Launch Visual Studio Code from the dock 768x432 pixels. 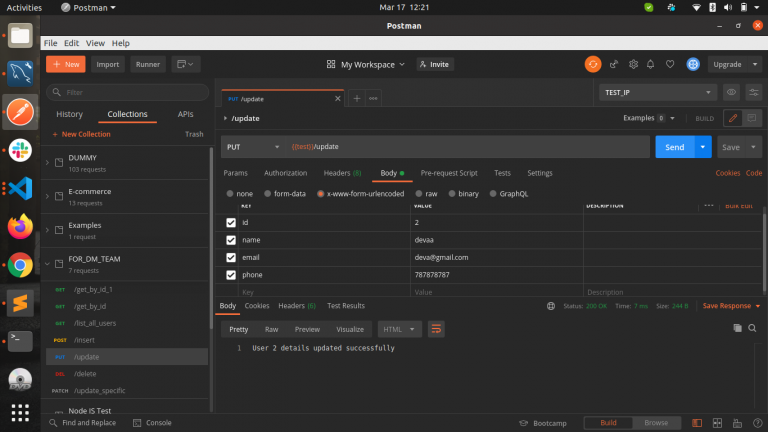tap(20, 188)
